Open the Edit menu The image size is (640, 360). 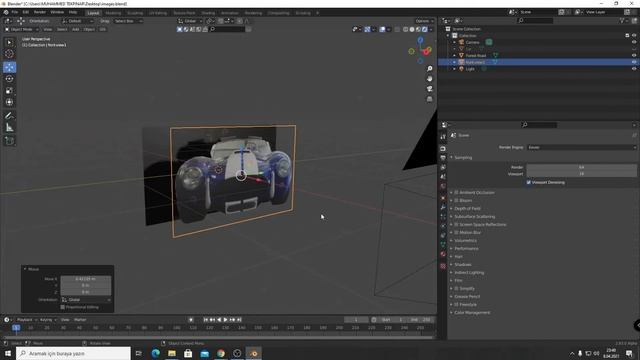tap(26, 12)
